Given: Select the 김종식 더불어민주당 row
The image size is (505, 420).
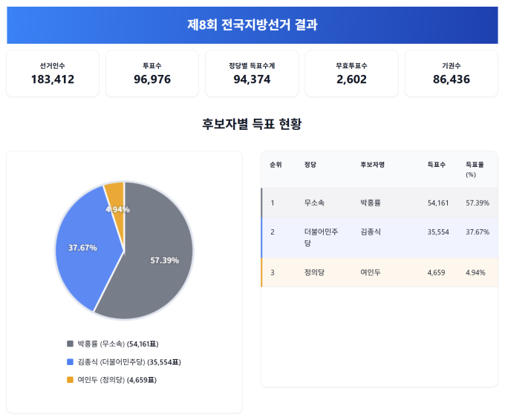Looking at the screenshot, I should [x=379, y=237].
